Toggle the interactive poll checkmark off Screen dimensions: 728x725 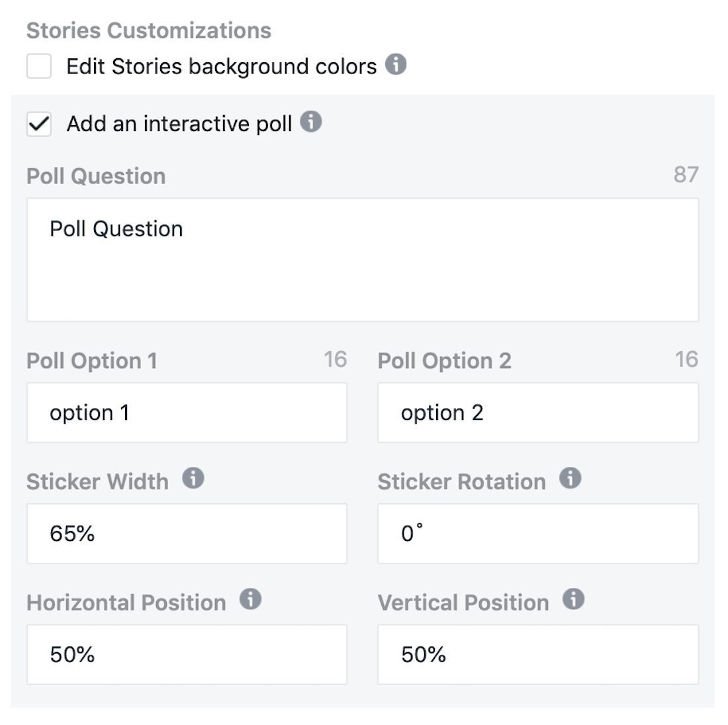[38, 124]
